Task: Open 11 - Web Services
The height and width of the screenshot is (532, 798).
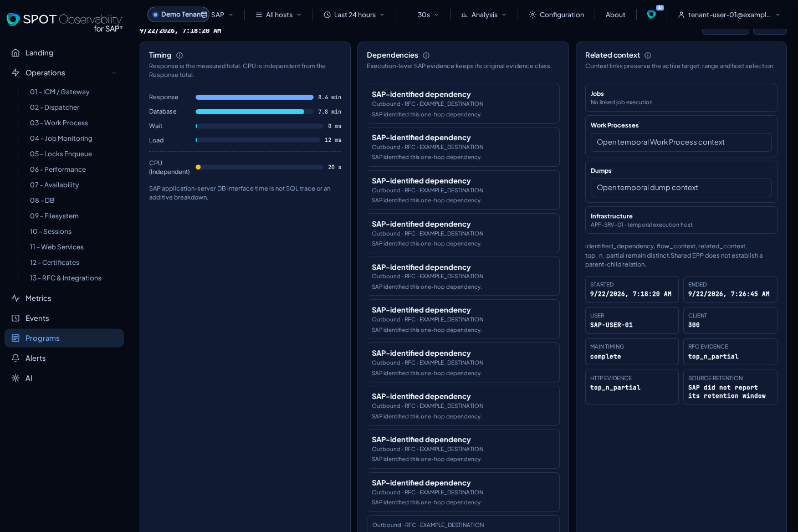Action: tap(57, 247)
